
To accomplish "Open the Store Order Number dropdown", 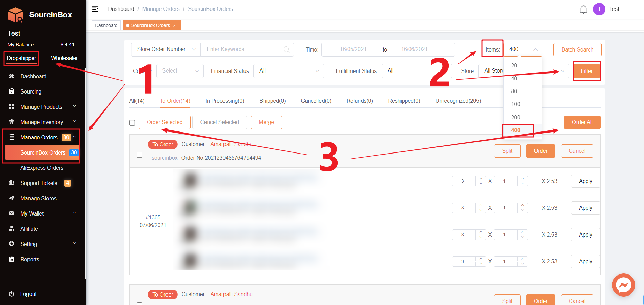I will point(166,49).
